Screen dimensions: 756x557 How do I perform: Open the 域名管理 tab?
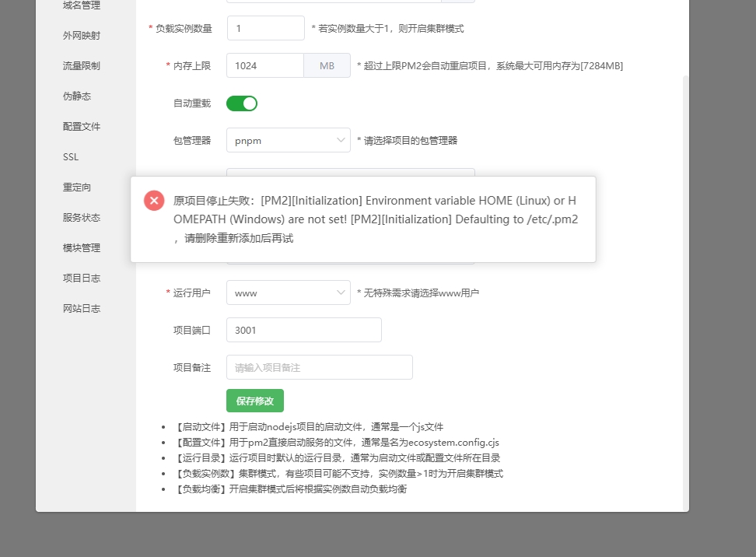click(82, 5)
